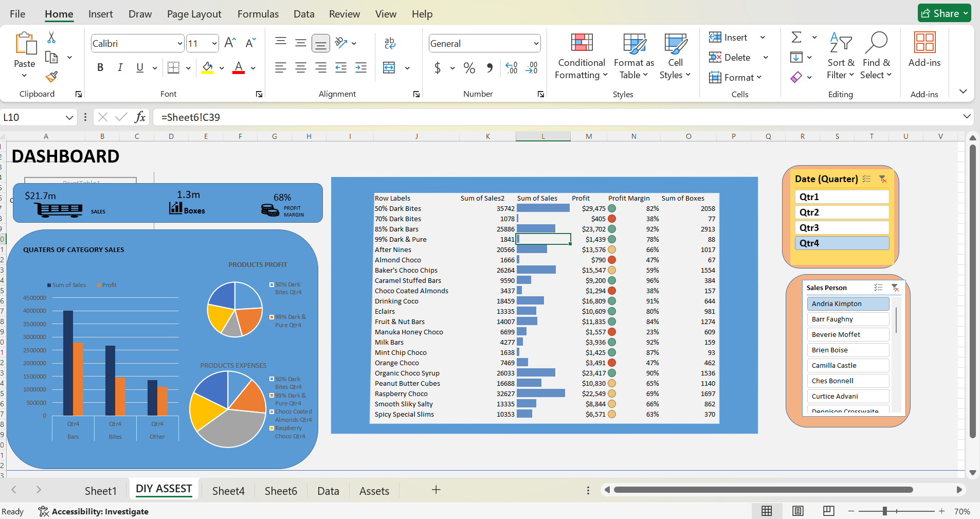The width and height of the screenshot is (980, 519).
Task: Click in the formula bar input
Action: point(558,117)
